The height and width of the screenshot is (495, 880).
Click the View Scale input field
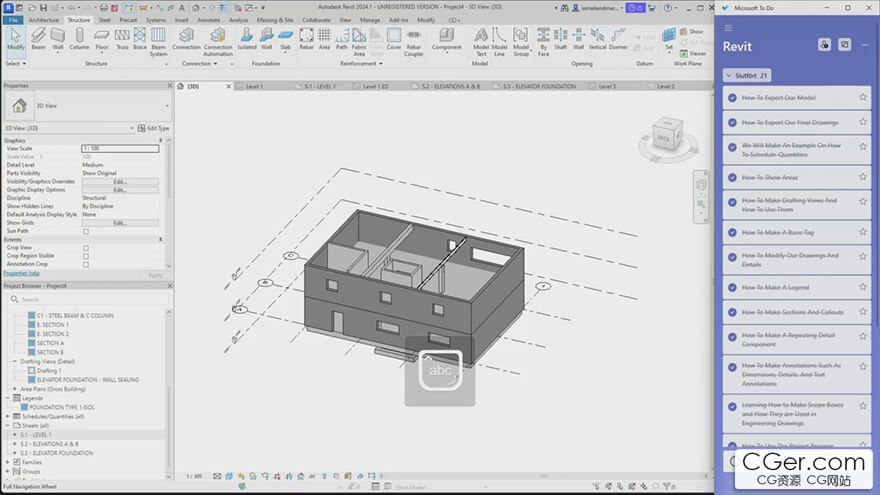click(x=120, y=148)
